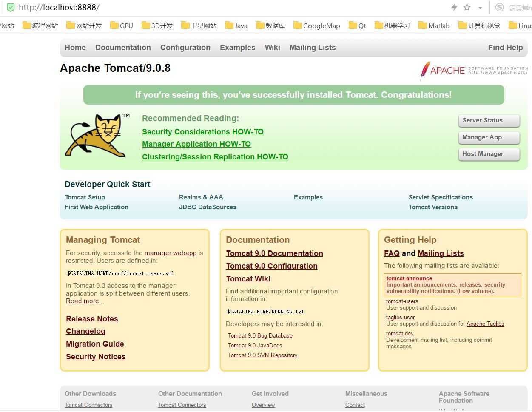
Task: Open the Qt bookmark folder
Action: click(x=358, y=26)
